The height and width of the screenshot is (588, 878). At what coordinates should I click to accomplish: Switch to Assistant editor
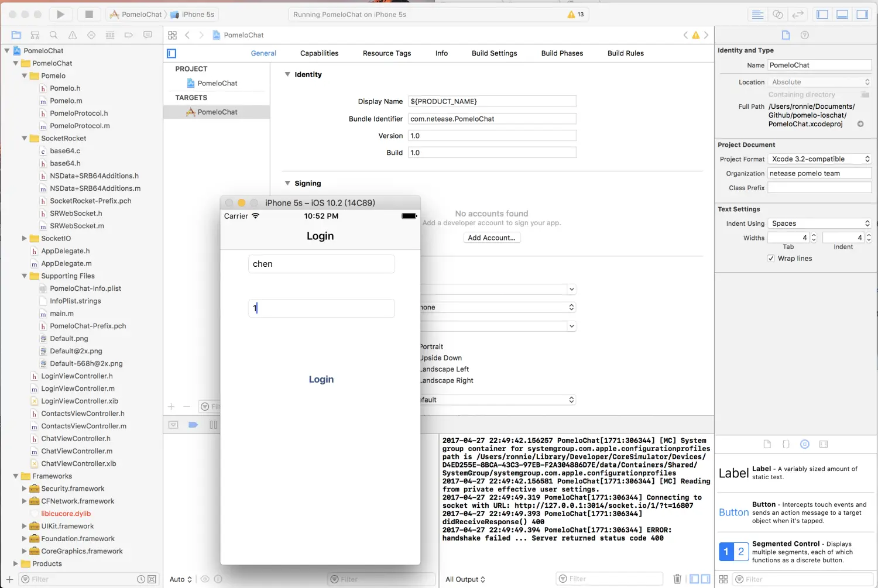777,15
